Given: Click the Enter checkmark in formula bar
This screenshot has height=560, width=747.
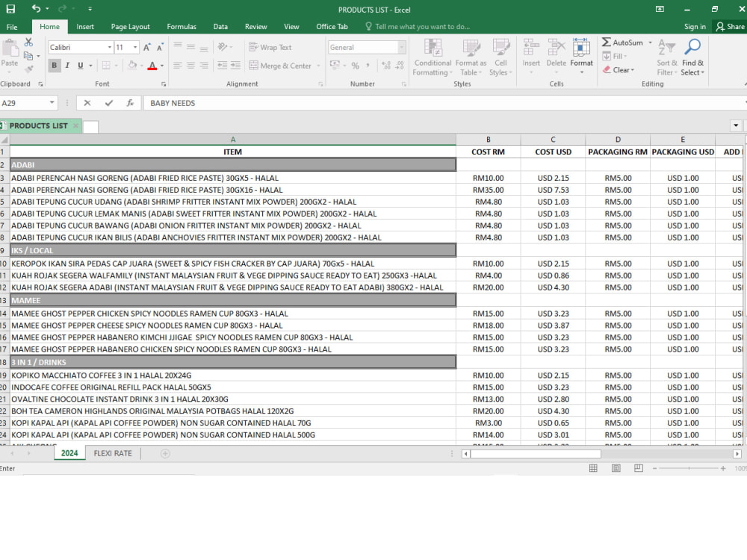Looking at the screenshot, I should (108, 103).
